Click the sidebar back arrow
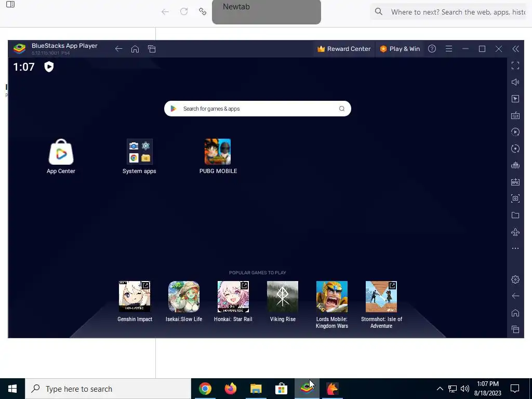This screenshot has height=399, width=532. click(x=515, y=296)
